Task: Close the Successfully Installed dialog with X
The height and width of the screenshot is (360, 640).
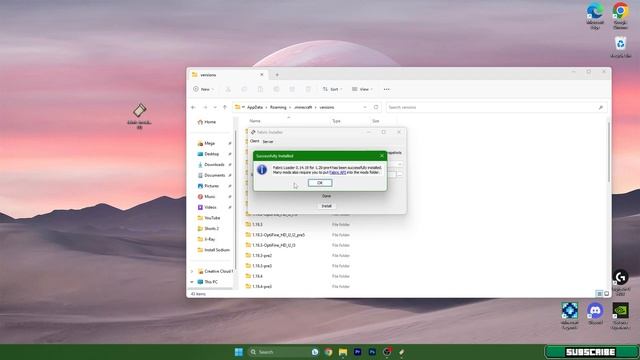Action: (382, 156)
